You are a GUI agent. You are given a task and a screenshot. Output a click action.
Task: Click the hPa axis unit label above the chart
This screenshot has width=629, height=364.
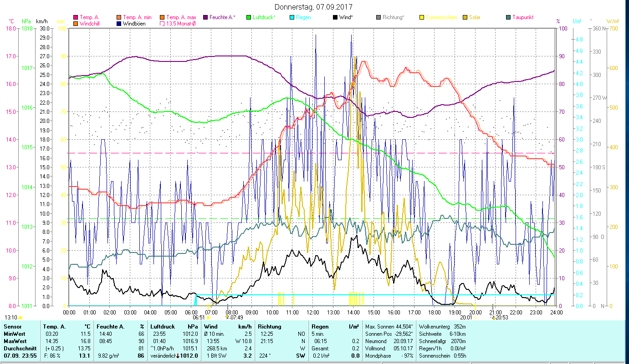26,21
